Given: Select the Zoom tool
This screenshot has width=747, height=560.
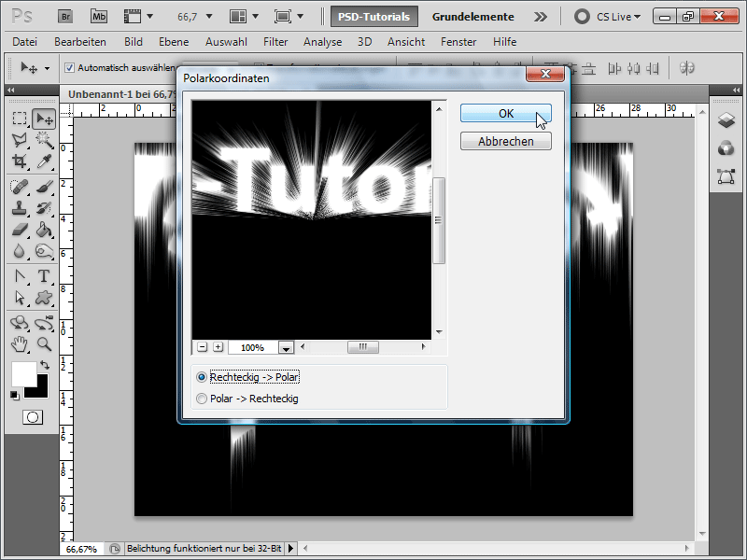Looking at the screenshot, I should tap(44, 343).
